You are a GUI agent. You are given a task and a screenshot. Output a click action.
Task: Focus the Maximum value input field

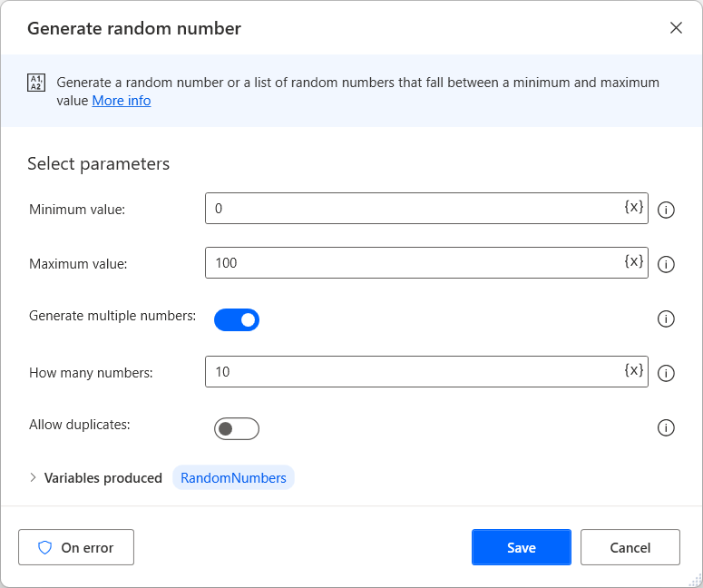[413, 263]
